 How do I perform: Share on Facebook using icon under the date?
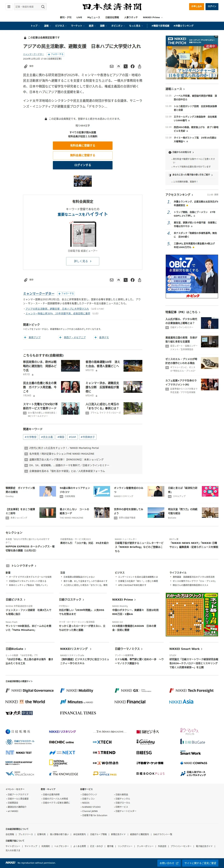click(x=133, y=66)
